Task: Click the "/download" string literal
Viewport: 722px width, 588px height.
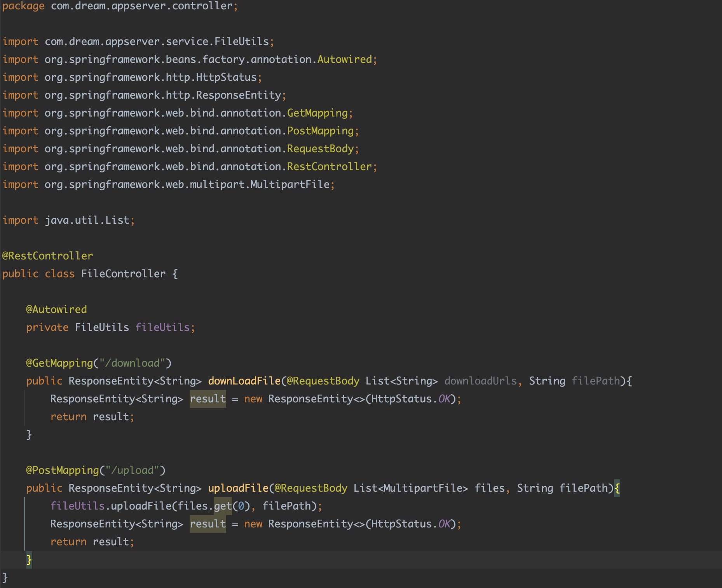Action: tap(132, 363)
